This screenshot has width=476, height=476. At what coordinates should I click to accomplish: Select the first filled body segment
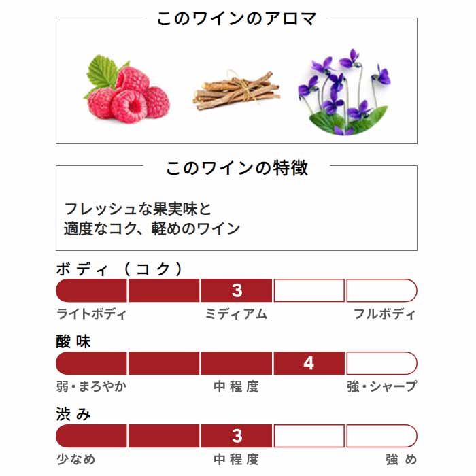[91, 290]
